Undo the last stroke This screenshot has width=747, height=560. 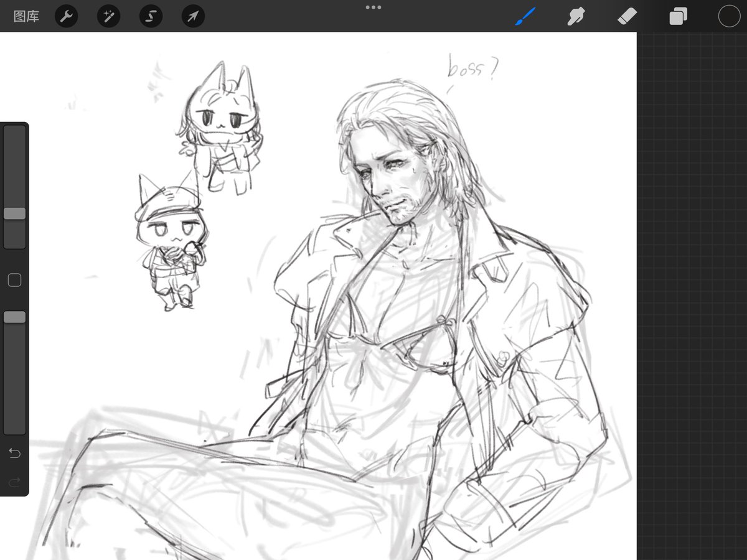[14, 453]
